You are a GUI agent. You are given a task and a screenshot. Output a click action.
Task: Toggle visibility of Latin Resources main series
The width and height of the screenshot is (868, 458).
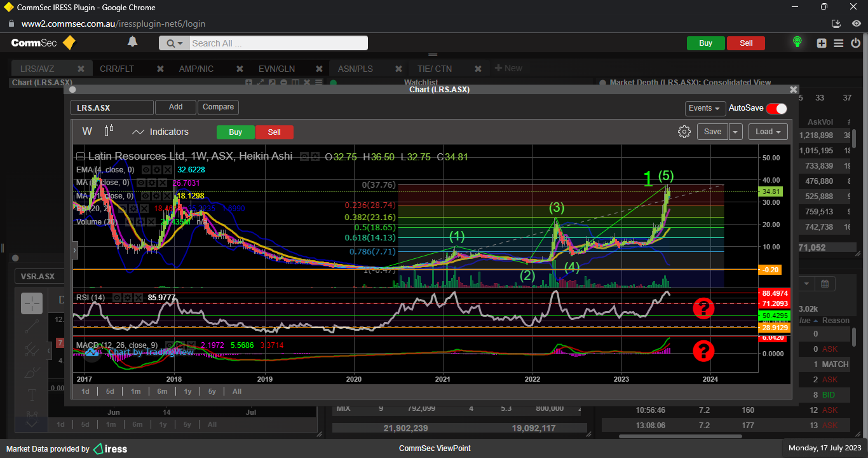pos(304,156)
